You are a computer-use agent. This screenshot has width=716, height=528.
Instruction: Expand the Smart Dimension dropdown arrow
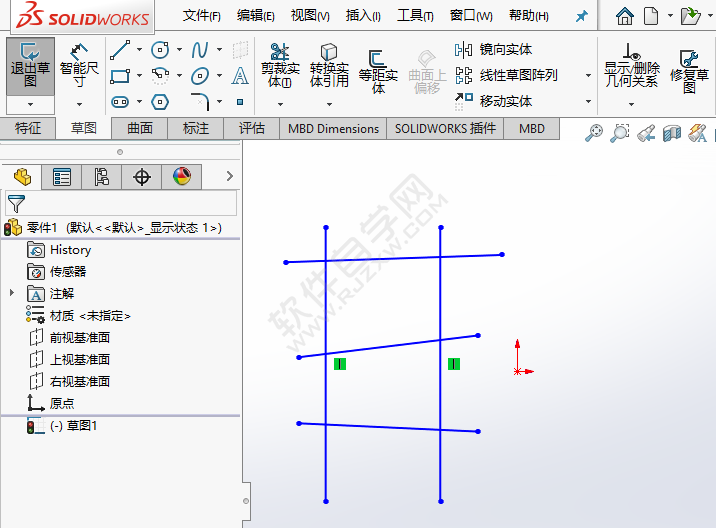click(79, 105)
